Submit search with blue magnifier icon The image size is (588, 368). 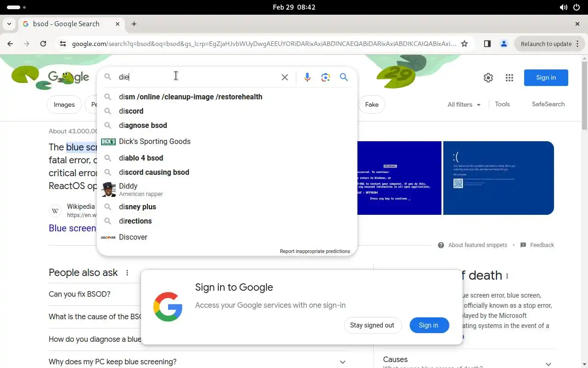tap(344, 77)
